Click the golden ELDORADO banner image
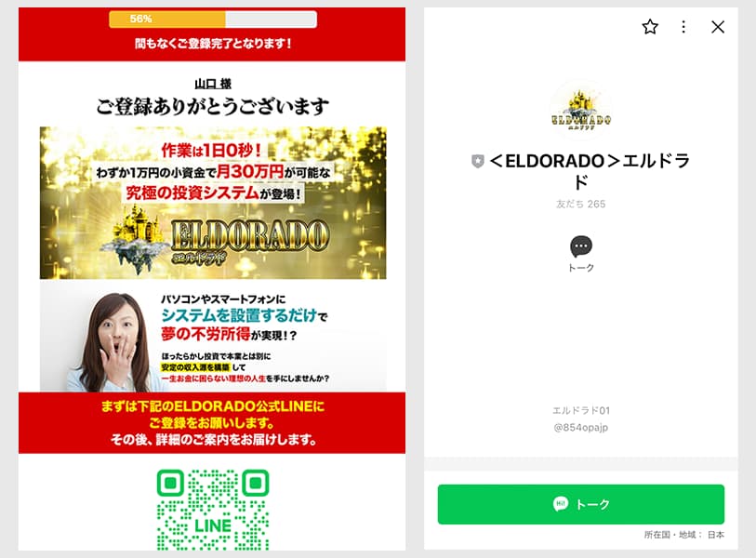Viewport: 756px width, 558px height. coord(213,203)
